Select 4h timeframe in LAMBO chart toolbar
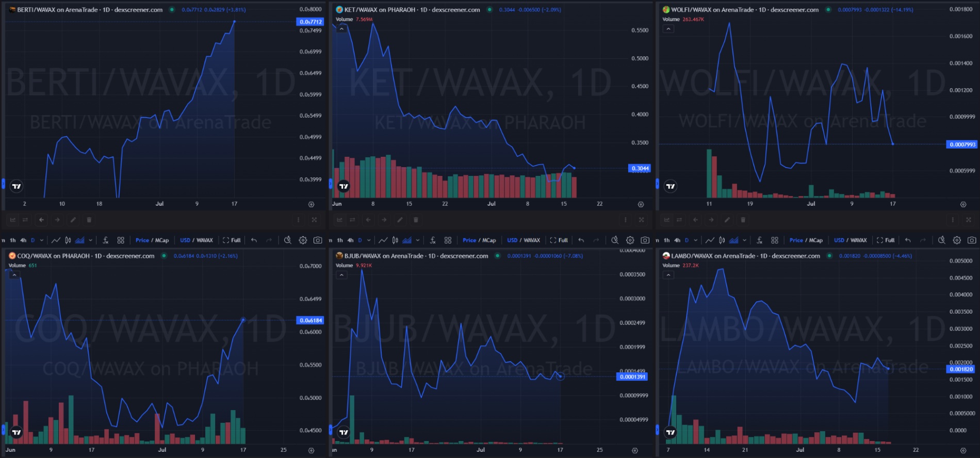 pyautogui.click(x=677, y=240)
